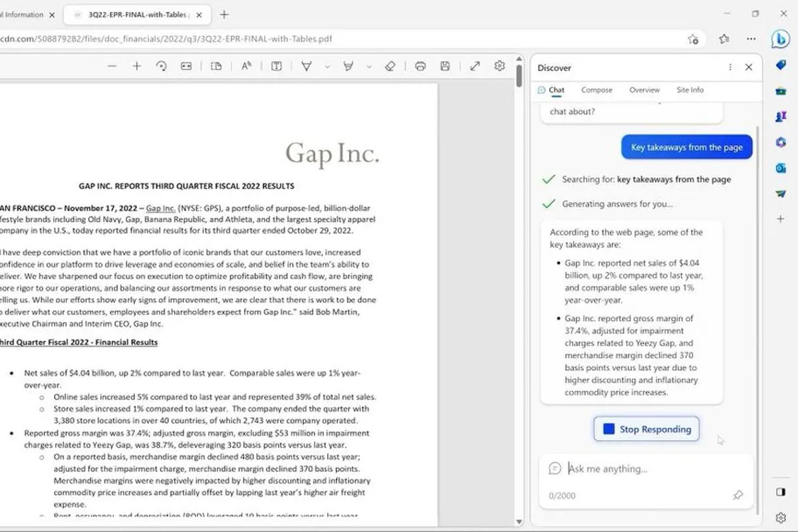Select the Erase tool in PDF toolbar

coord(390,66)
